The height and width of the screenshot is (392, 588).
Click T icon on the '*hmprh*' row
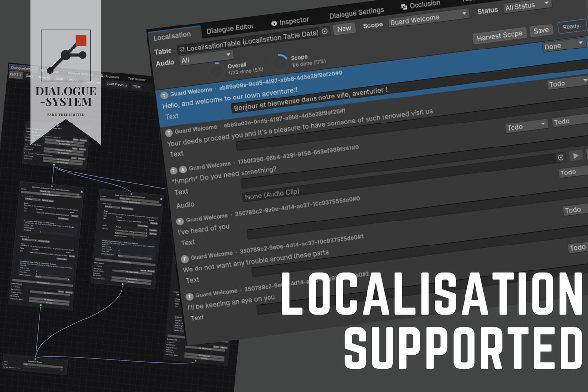point(174,170)
